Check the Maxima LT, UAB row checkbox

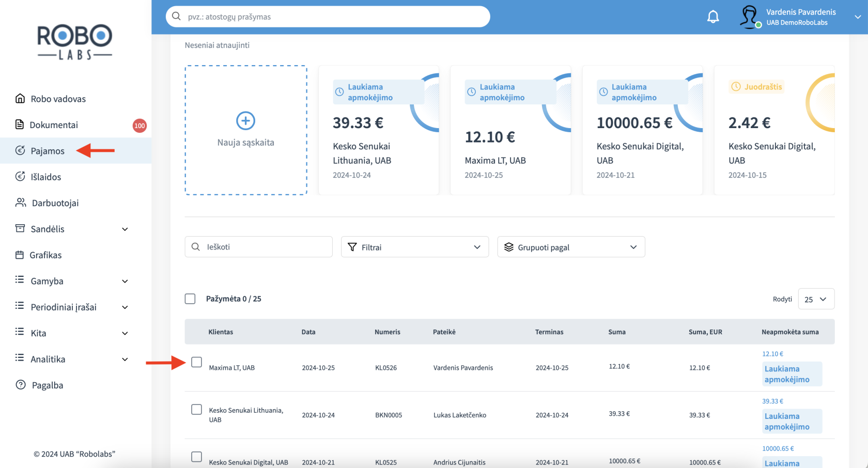click(x=197, y=362)
